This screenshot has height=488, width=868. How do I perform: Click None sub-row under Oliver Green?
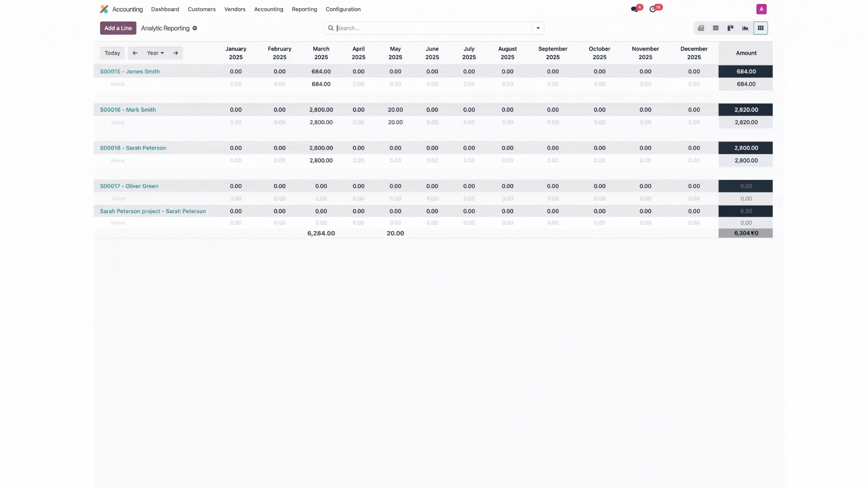(118, 199)
